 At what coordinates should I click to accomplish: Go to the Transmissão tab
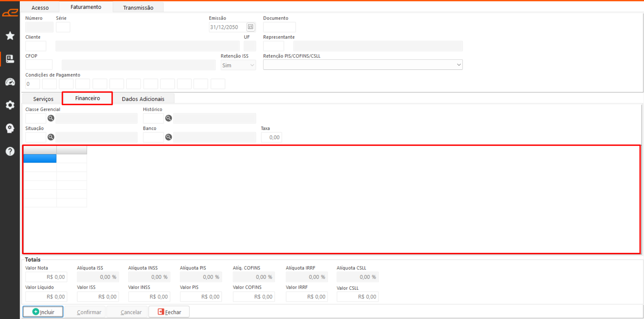pos(138,7)
